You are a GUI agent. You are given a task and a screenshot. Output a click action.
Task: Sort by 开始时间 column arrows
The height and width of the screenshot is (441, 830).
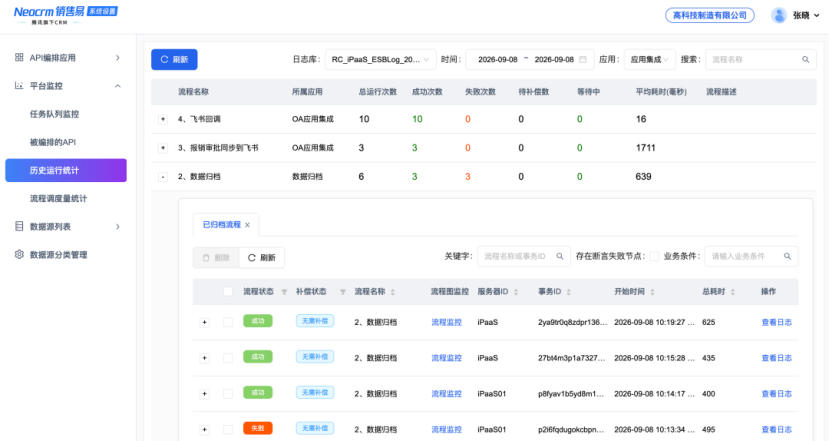[x=652, y=292]
